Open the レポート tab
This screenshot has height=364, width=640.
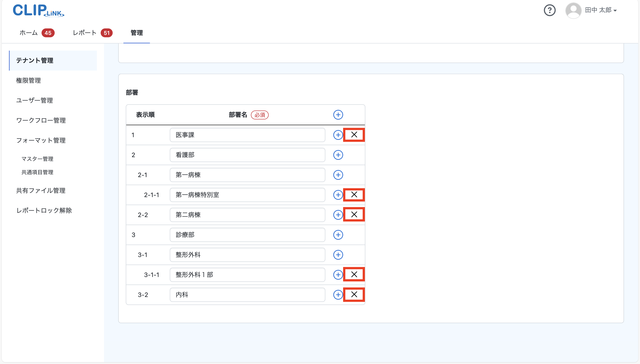tap(85, 33)
